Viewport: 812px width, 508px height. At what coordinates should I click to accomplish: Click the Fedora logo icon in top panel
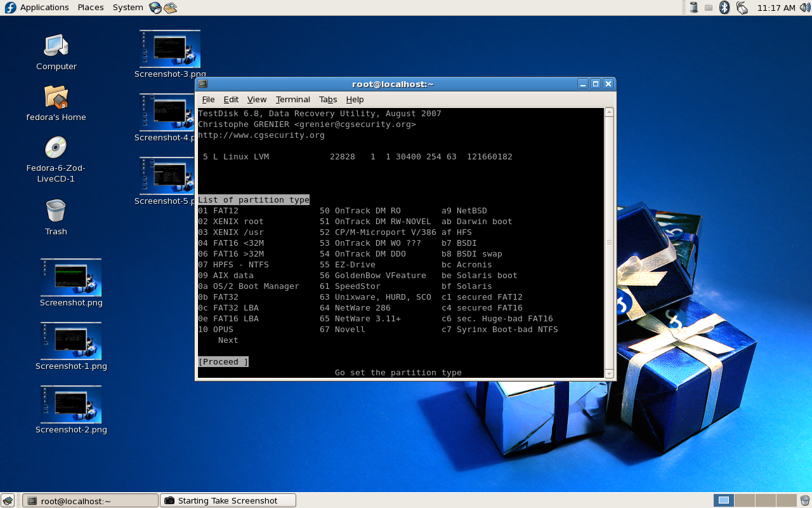(10, 8)
